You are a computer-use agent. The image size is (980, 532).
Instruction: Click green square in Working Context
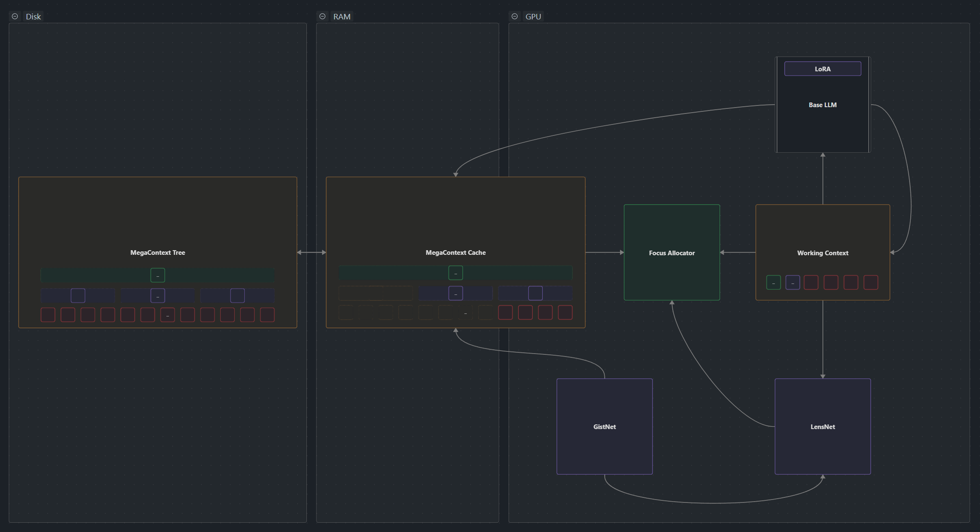(x=773, y=283)
